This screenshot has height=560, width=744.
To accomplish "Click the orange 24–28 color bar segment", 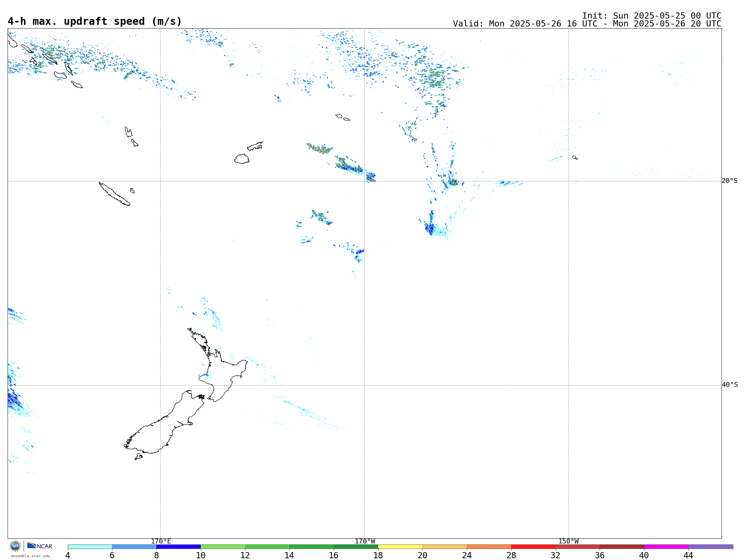I will pyautogui.click(x=489, y=547).
